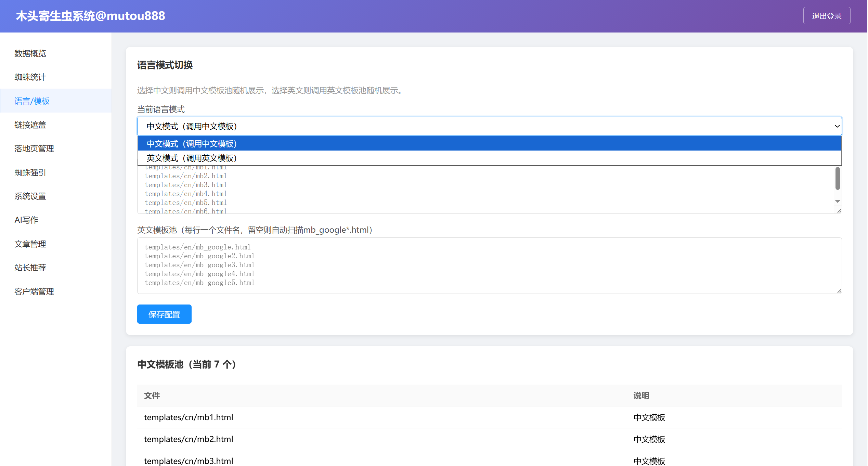The height and width of the screenshot is (466, 868).
Task: Click the 文件 column header
Action: click(152, 396)
